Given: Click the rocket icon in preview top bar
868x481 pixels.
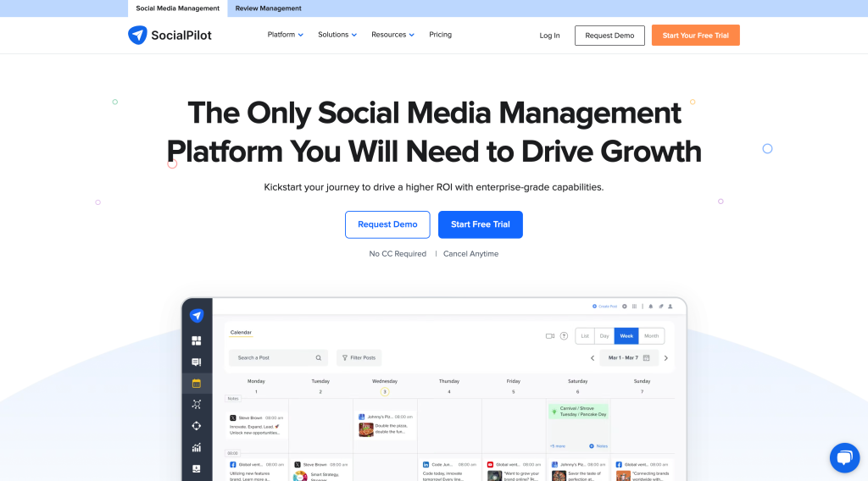Looking at the screenshot, I should [x=661, y=307].
